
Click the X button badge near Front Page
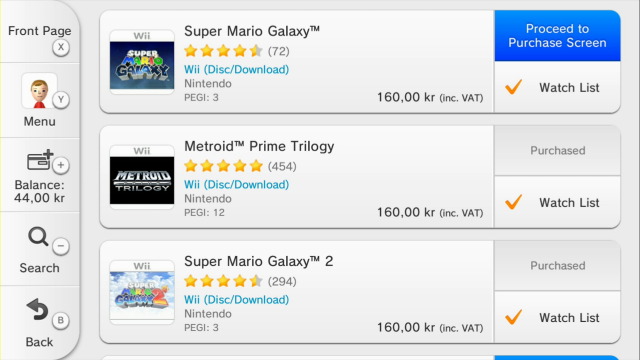pyautogui.click(x=61, y=47)
